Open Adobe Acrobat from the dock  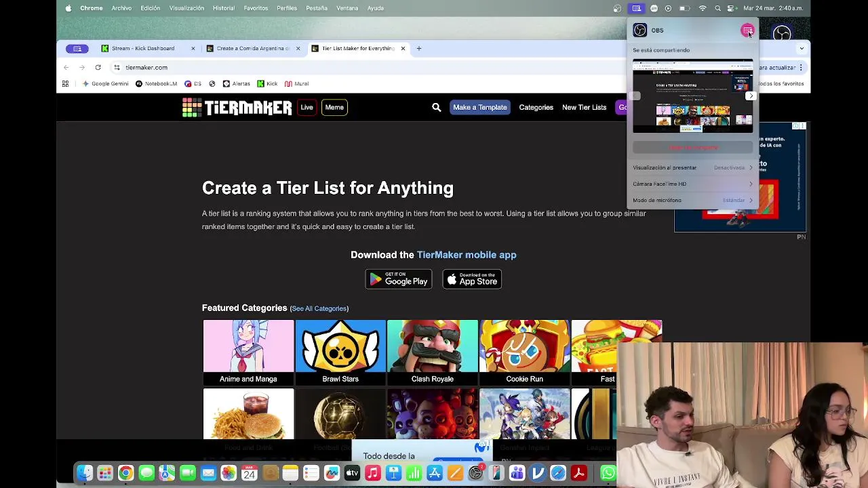(x=578, y=473)
